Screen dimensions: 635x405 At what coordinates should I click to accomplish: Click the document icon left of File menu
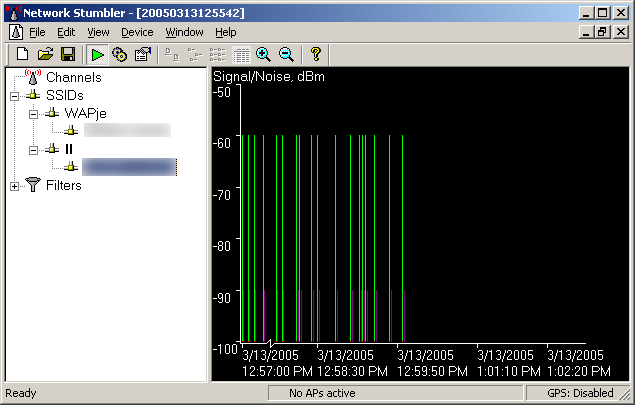16,32
